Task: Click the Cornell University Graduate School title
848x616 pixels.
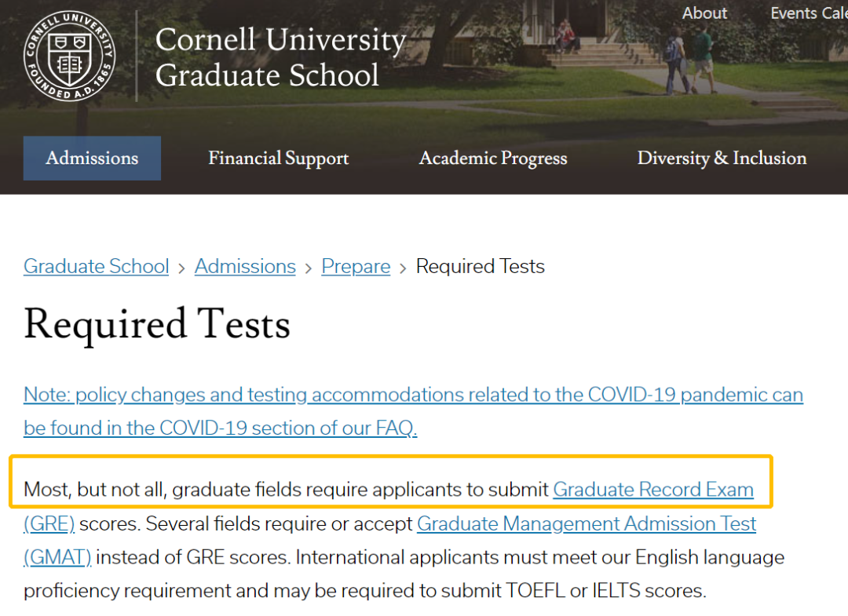Action: (x=280, y=57)
